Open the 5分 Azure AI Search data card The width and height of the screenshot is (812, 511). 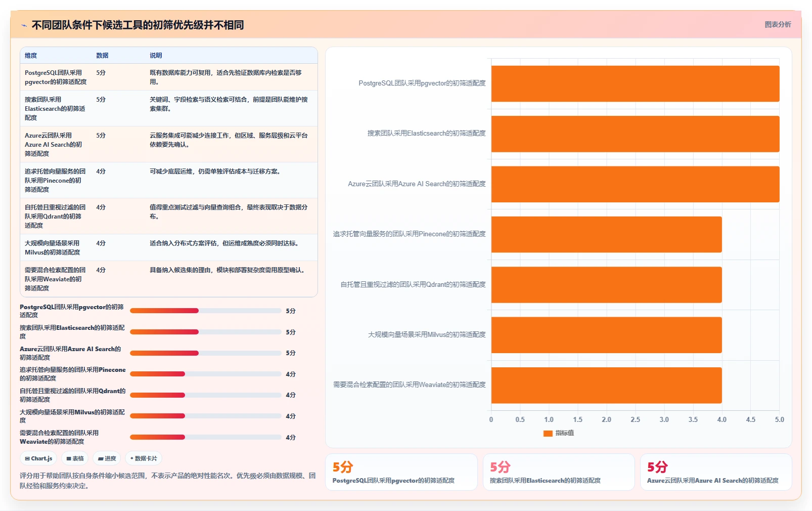(x=716, y=472)
